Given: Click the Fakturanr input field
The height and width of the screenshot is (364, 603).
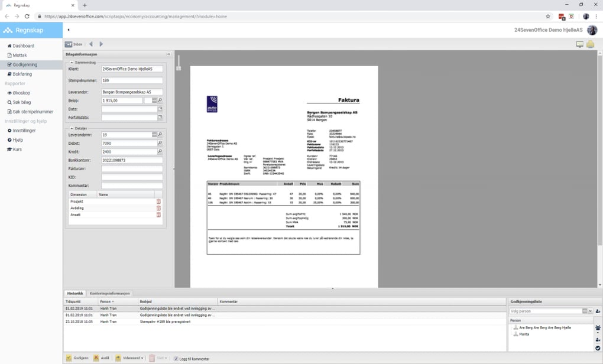Looking at the screenshot, I should (x=132, y=168).
